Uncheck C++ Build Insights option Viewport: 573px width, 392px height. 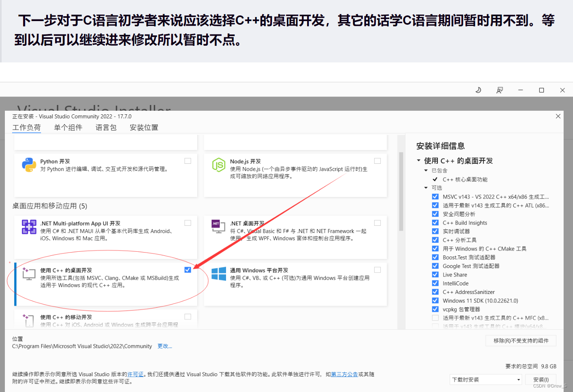pyautogui.click(x=435, y=223)
